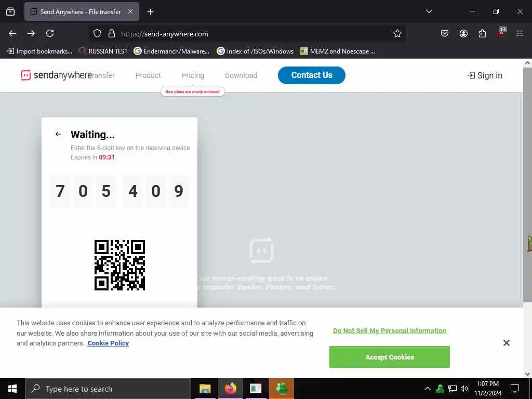Open the Product menu
The image size is (532, 399).
click(x=148, y=75)
